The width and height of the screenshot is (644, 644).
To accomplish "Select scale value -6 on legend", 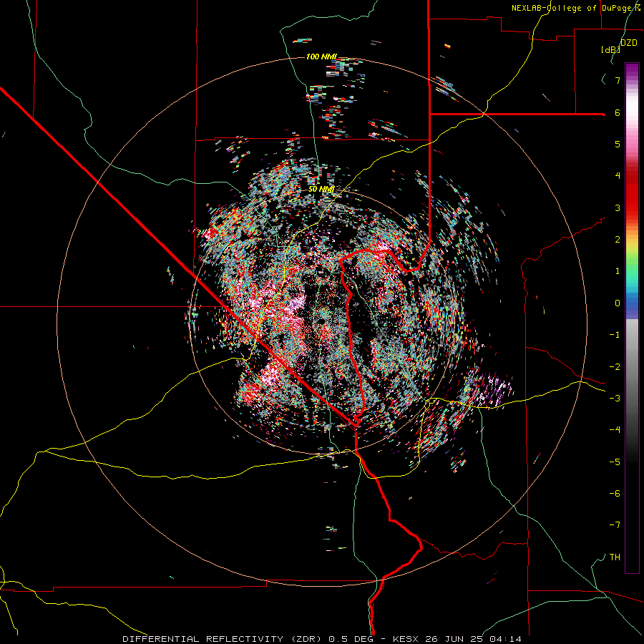I will 615,494.
